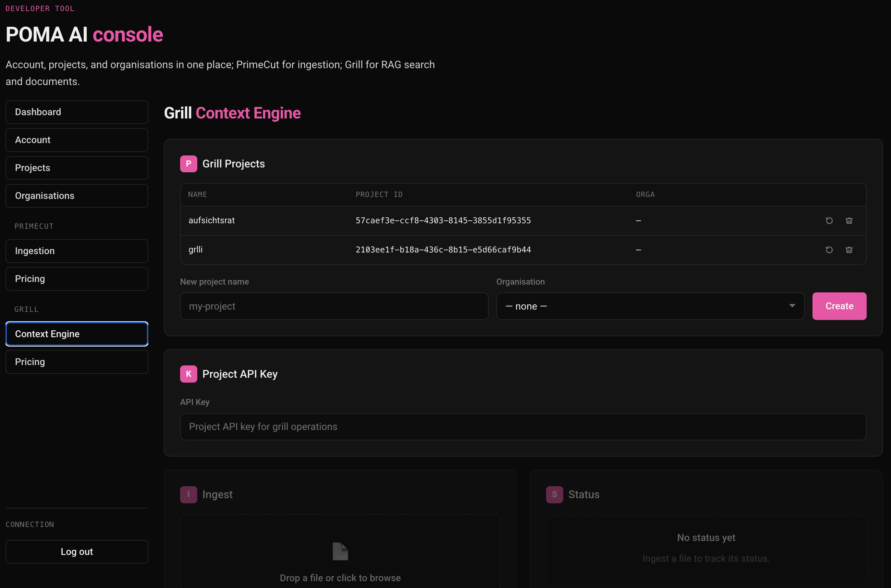Click project ID 2103ee1f-b18a-436c-8b15-e5d66caf9b44

pos(443,250)
